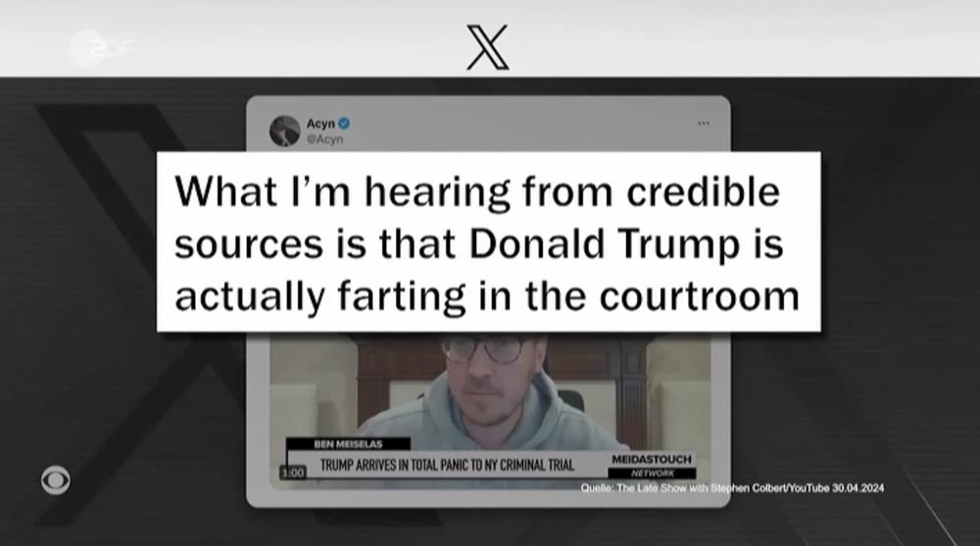The height and width of the screenshot is (546, 980).
Task: Click the ZDF channel logo
Action: point(100,47)
